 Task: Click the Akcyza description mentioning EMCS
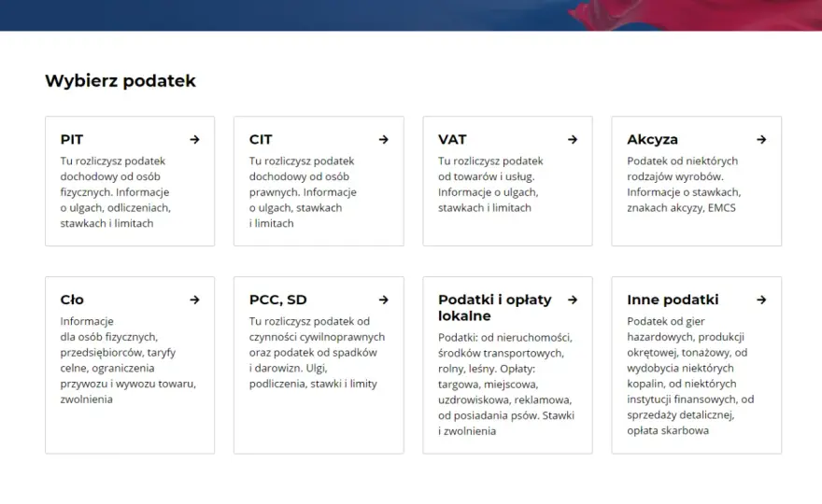pyautogui.click(x=684, y=184)
